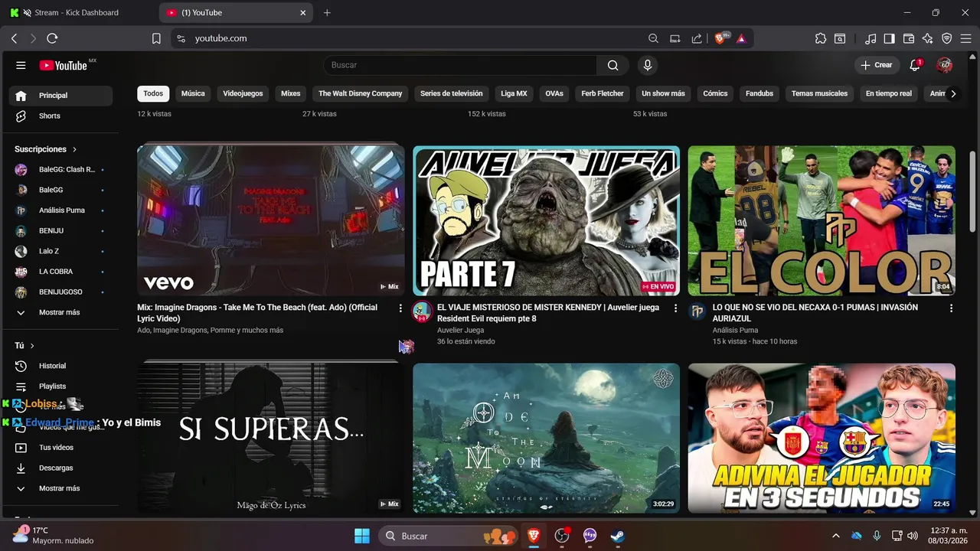The image size is (980, 551).
Task: Open Ode to the Moon thumbnail
Action: click(546, 438)
